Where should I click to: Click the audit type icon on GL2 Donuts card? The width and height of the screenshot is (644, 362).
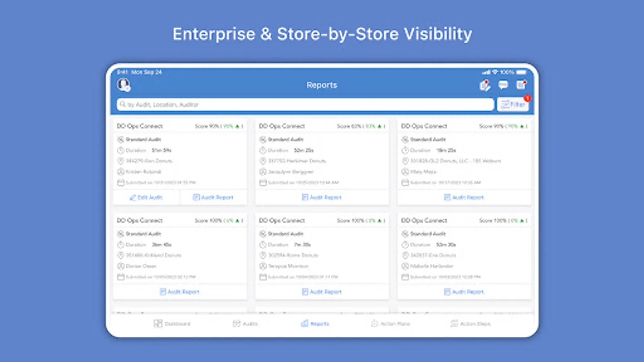click(x=405, y=140)
